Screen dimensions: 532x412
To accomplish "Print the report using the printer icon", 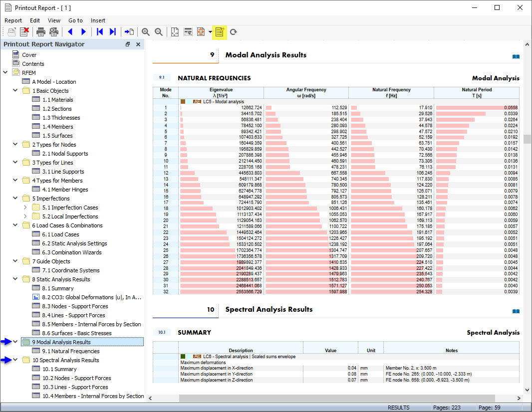I will (40, 32).
